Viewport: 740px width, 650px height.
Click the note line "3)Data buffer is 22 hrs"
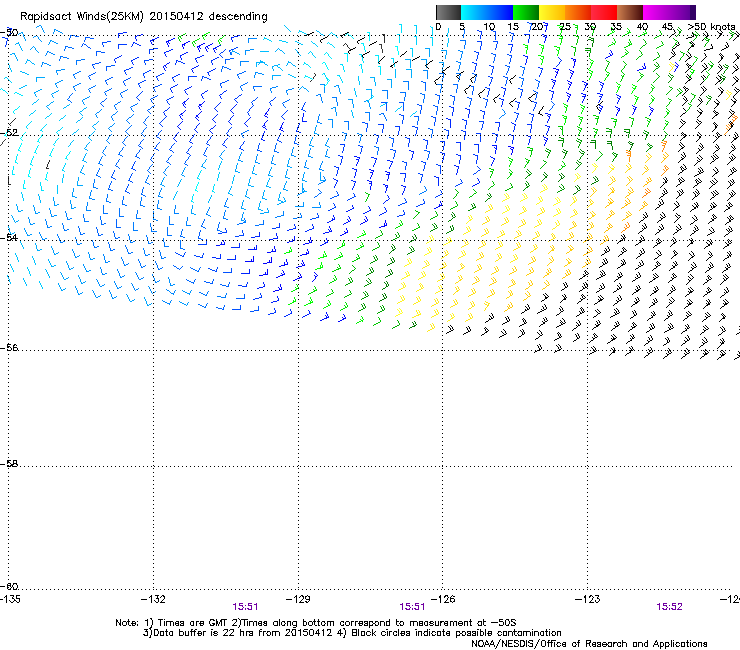(352, 633)
